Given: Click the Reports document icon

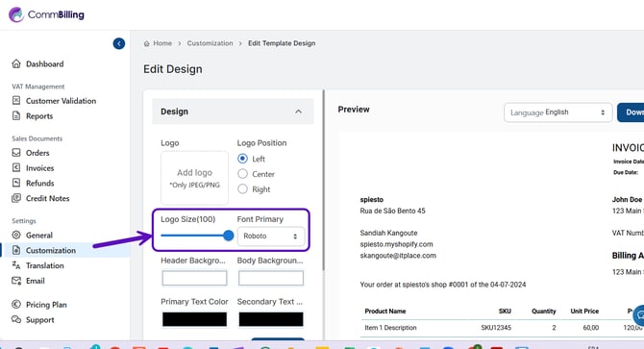Looking at the screenshot, I should point(16,115).
